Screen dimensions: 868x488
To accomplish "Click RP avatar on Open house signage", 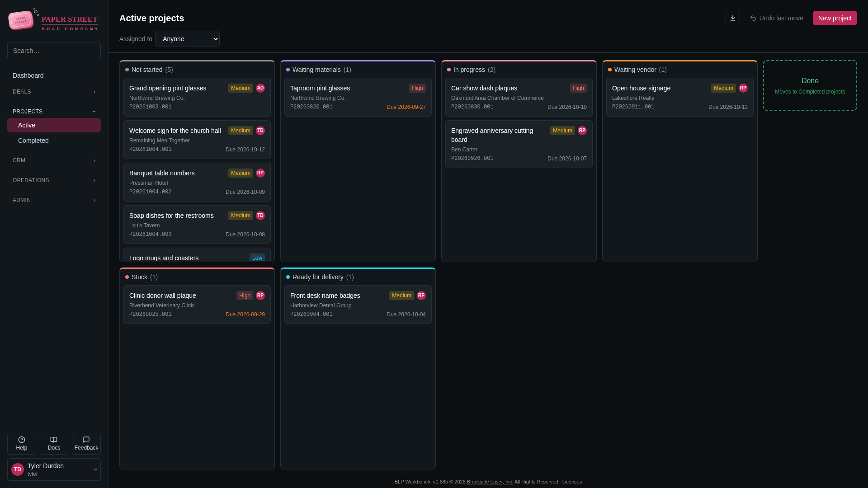I will (743, 88).
